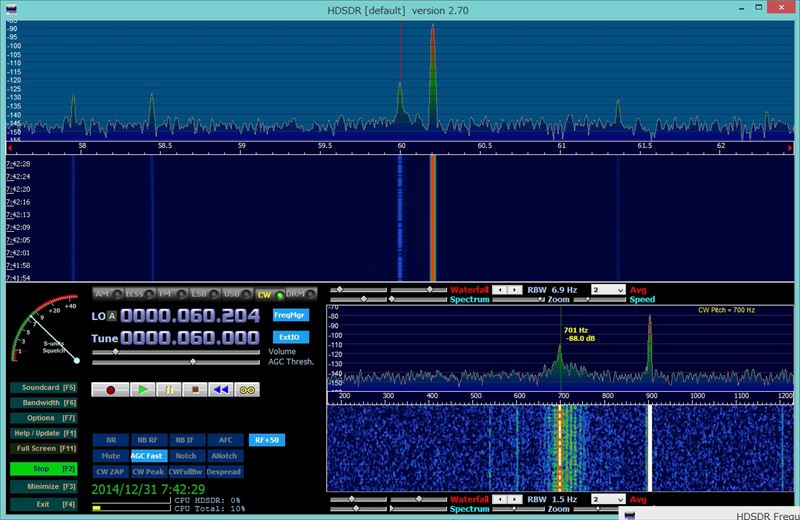
Task: Open Help / Update [F1]
Action: pos(44,433)
